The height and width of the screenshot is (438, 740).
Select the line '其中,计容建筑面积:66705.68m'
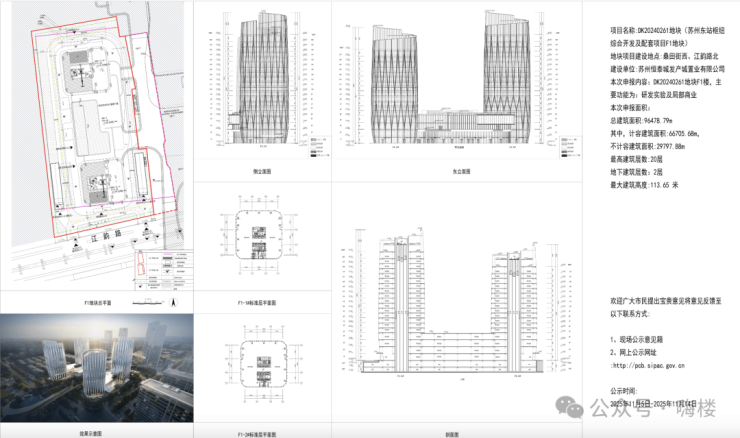pyautogui.click(x=655, y=134)
